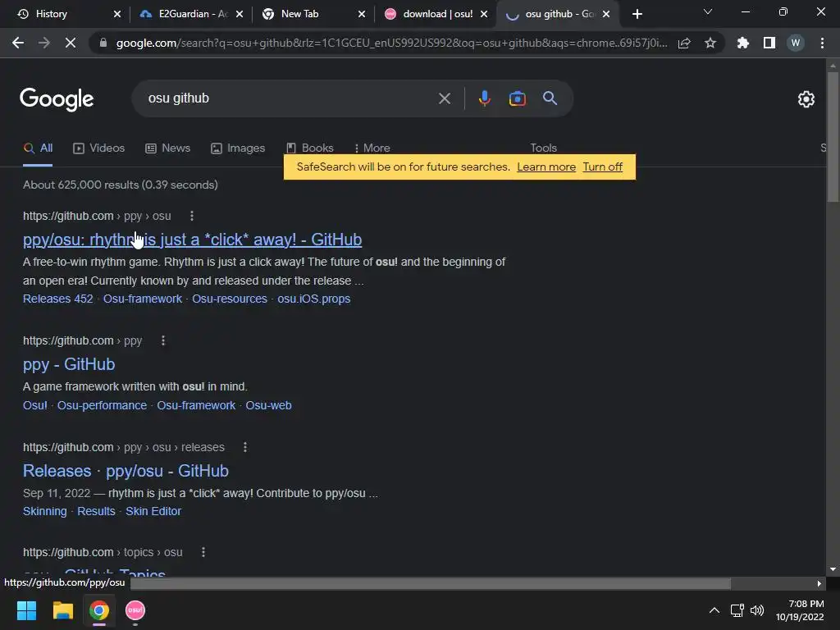
Task: Start voice search with the microphone
Action: pyautogui.click(x=484, y=98)
